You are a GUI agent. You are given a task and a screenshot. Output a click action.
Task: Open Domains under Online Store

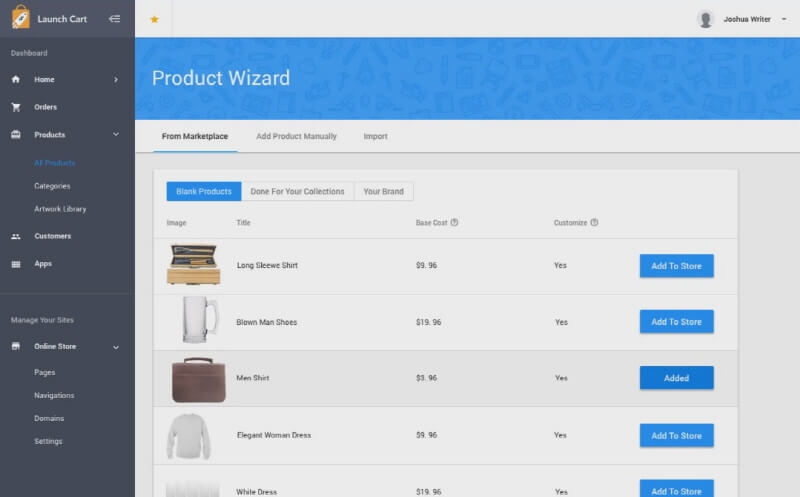49,418
